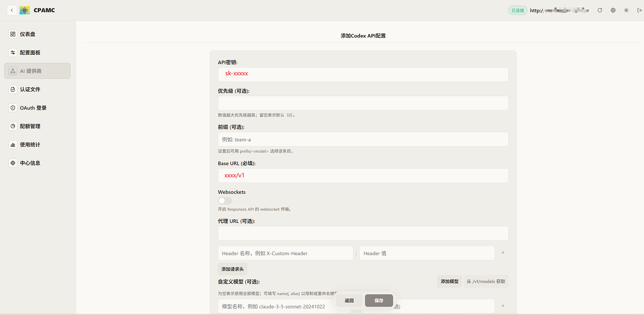Viewport: 644px width, 315px height.
Task: Click 从 /v1/models 获取 button
Action: tap(486, 281)
